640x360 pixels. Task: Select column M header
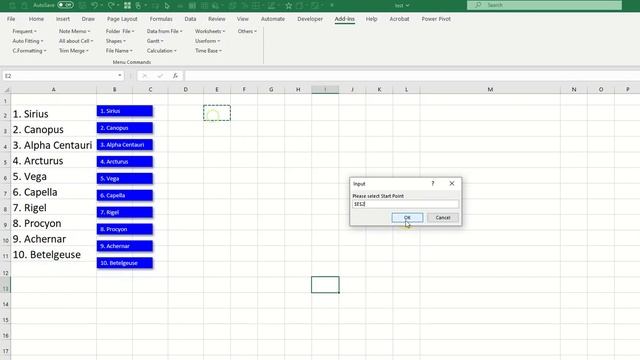(490, 89)
